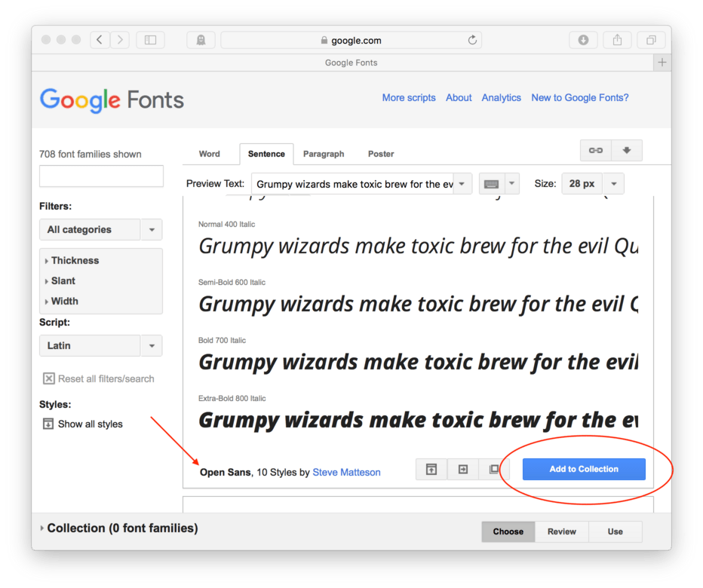This screenshot has width=703, height=588.
Task: Click the download arrow icon button
Action: (x=627, y=151)
